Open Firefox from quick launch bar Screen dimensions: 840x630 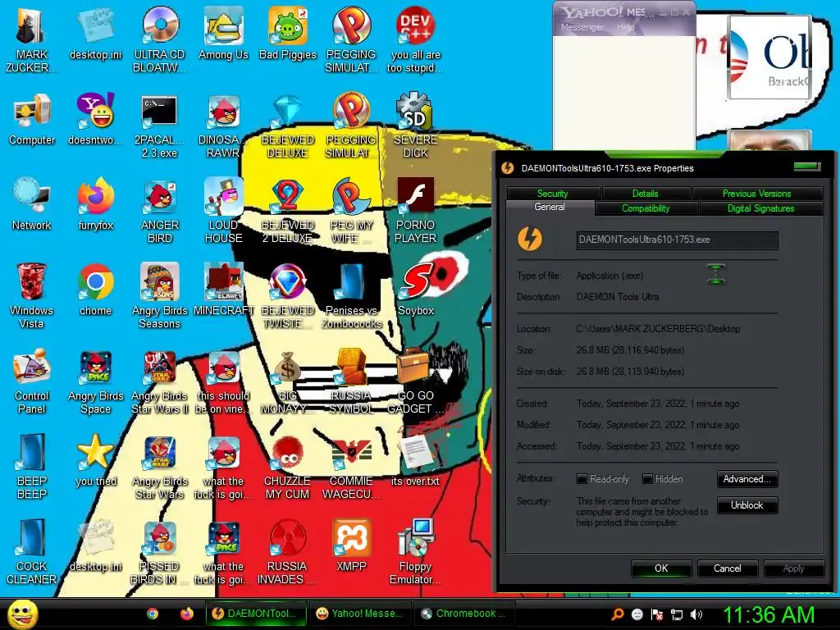(x=186, y=614)
